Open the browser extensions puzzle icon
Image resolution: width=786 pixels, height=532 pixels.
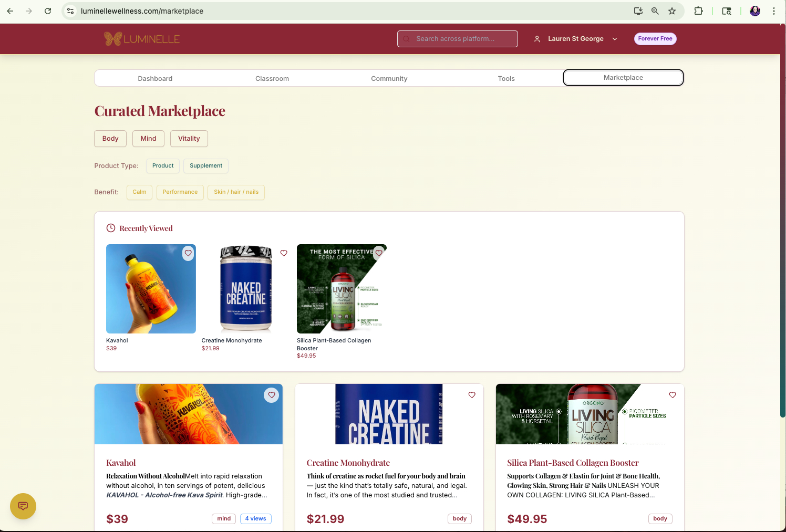[698, 11]
